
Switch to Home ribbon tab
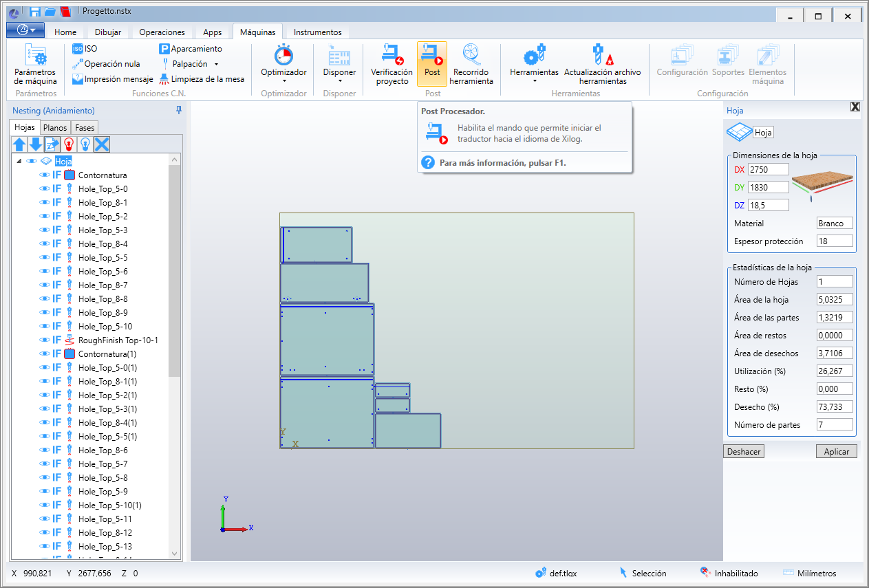(65, 32)
